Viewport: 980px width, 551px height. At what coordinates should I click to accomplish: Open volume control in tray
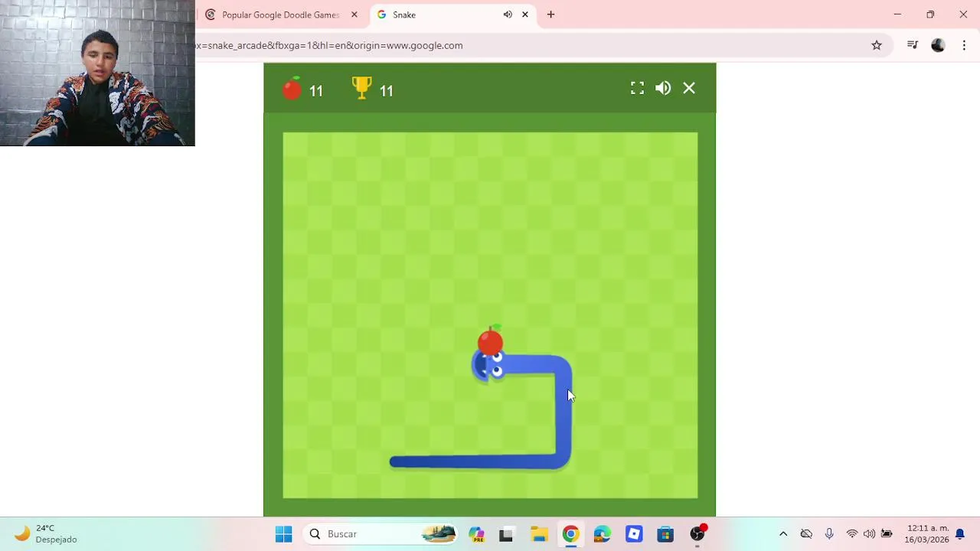869,534
